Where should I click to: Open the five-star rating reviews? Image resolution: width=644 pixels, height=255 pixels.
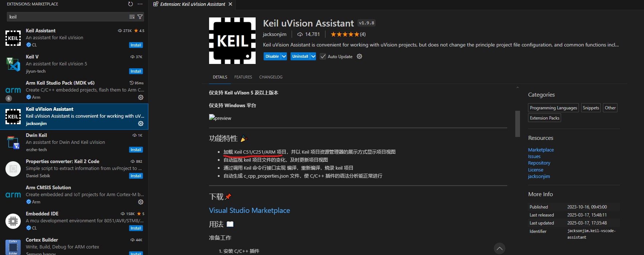tap(348, 34)
